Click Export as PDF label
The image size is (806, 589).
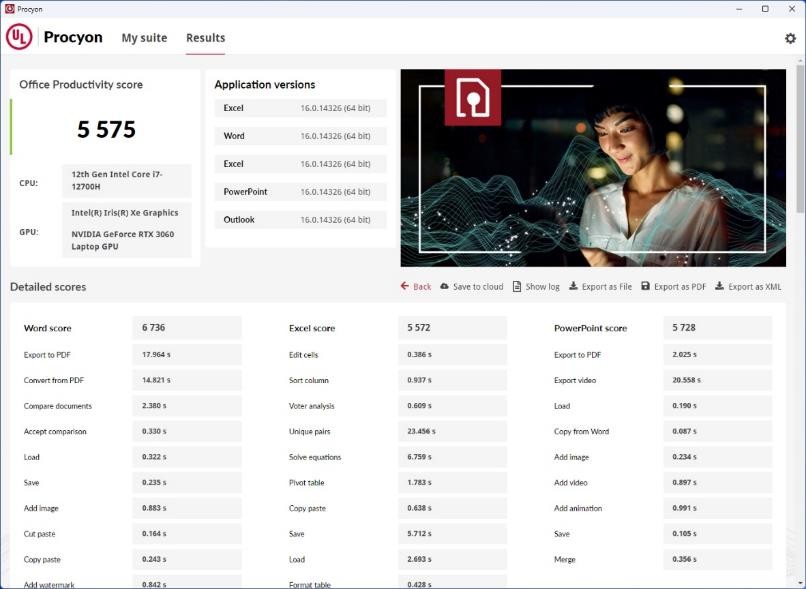click(x=680, y=287)
